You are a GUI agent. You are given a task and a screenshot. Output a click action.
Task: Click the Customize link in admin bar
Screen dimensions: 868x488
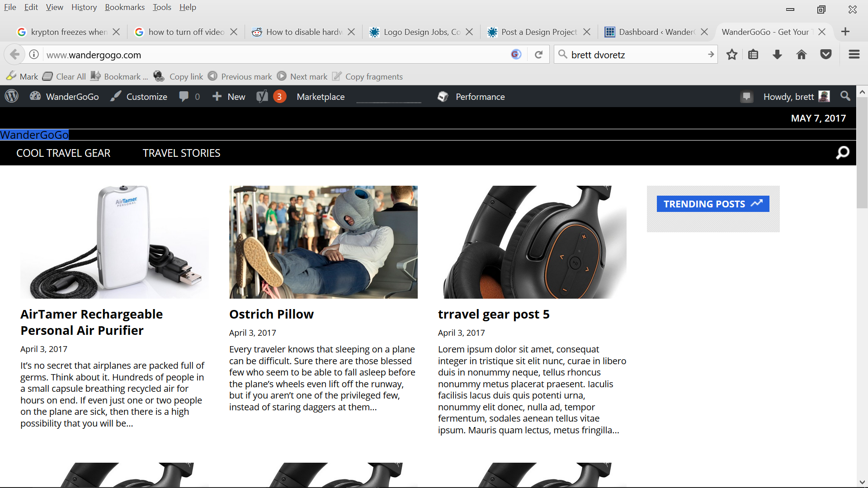coord(146,97)
